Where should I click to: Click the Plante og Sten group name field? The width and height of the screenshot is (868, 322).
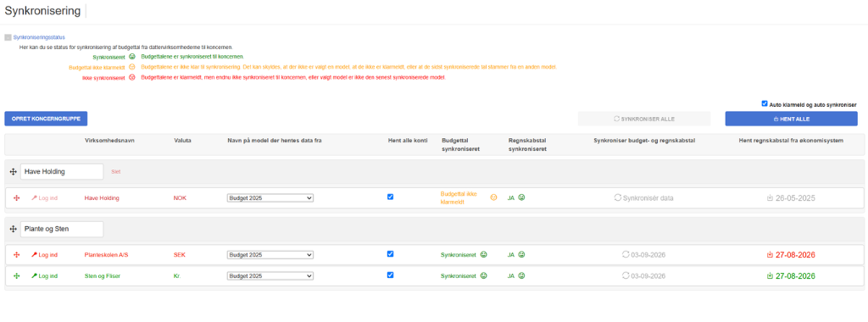(x=62, y=229)
